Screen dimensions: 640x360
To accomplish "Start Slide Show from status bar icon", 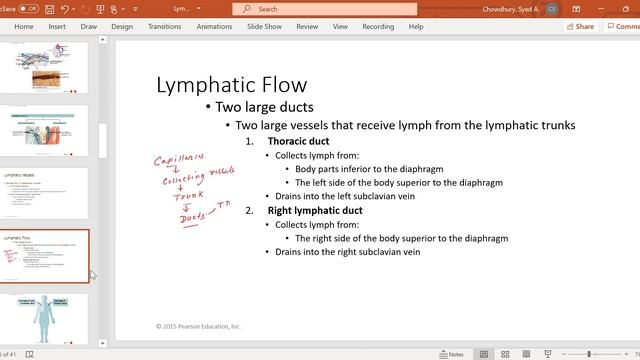I will [548, 354].
